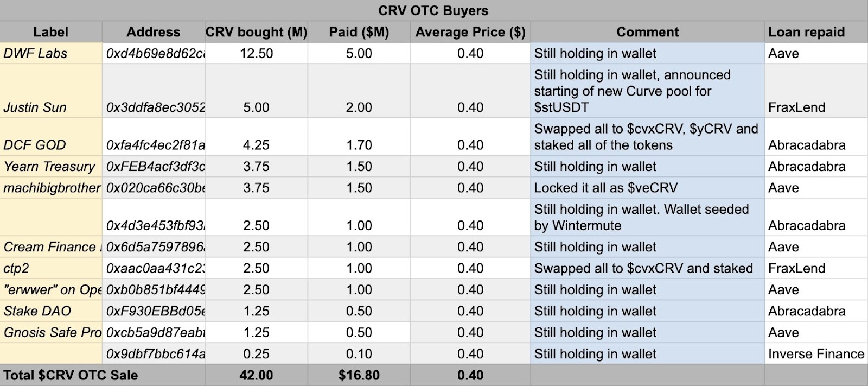Select the DWF Labs label cell
868x386 pixels.
pos(51,53)
